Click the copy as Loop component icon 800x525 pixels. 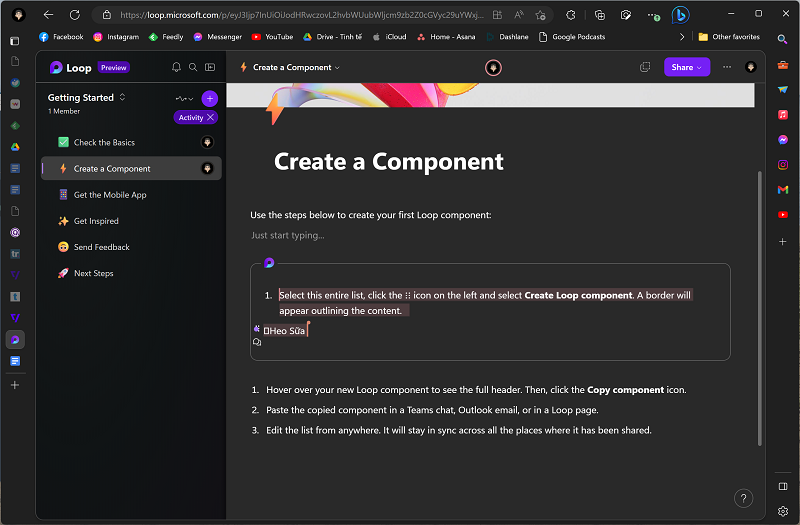pos(645,67)
